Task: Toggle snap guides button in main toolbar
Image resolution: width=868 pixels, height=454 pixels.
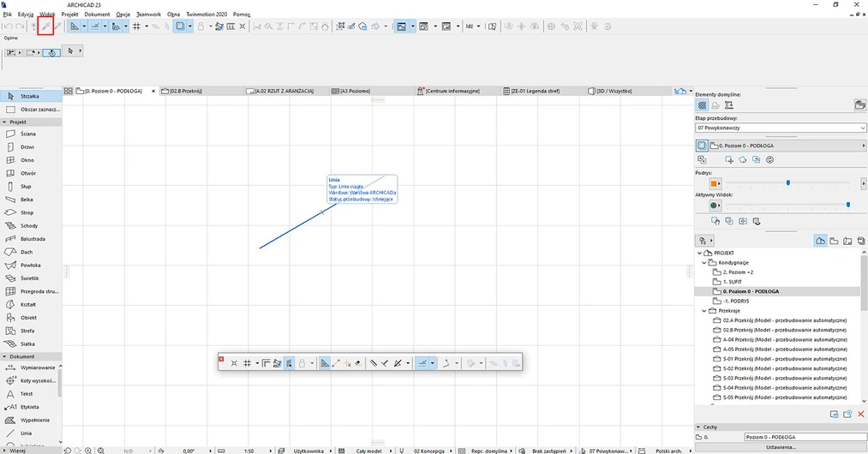Action: click(x=94, y=26)
